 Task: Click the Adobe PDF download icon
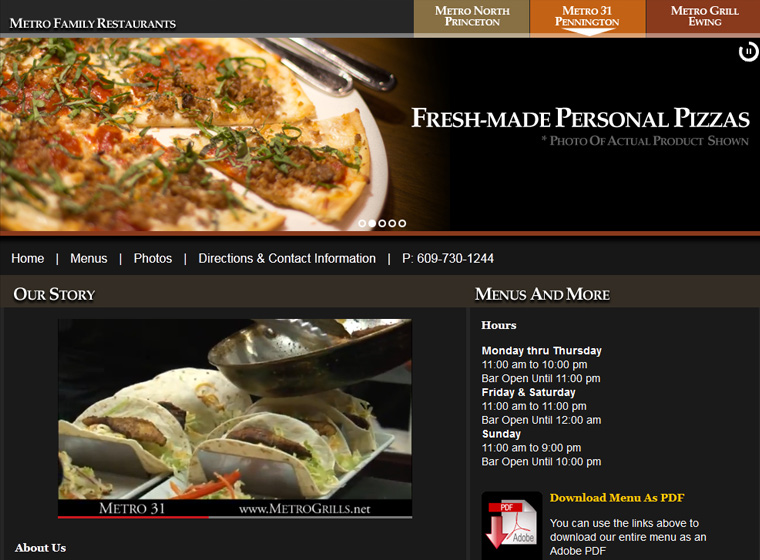[512, 524]
